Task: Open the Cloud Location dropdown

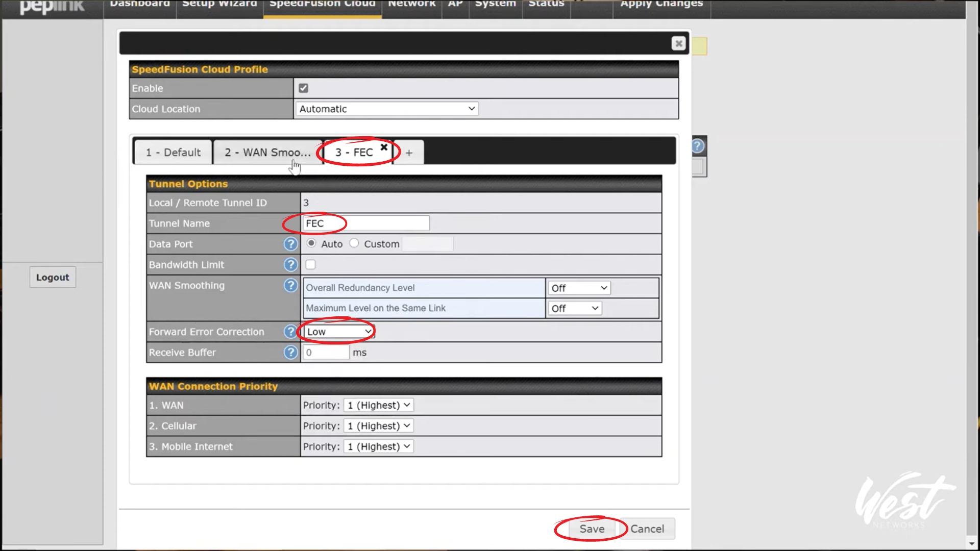Action: (386, 109)
